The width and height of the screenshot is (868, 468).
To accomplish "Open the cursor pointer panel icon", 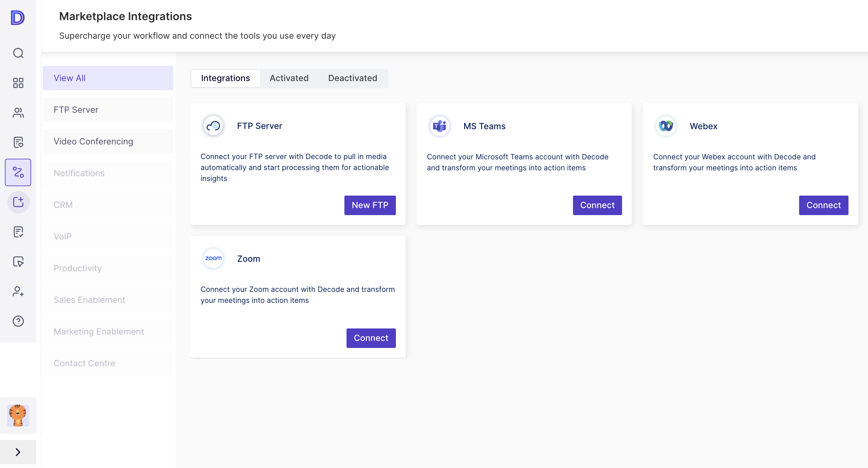I will coord(18,262).
